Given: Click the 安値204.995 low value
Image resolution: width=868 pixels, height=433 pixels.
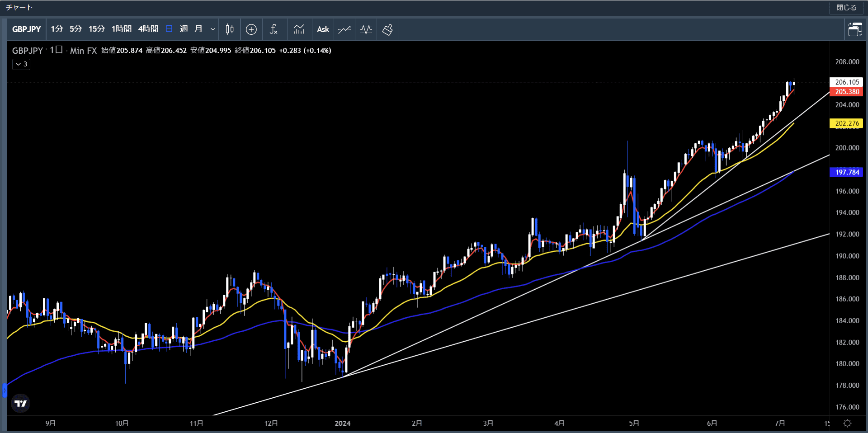Looking at the screenshot, I should 211,51.
